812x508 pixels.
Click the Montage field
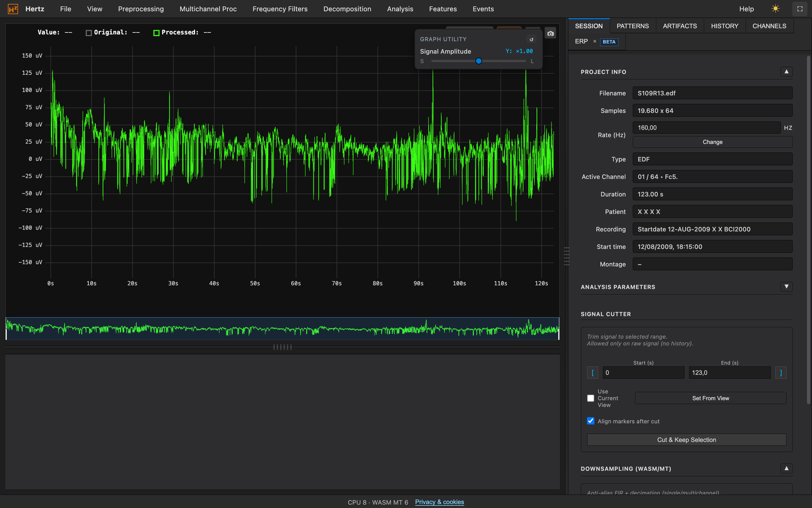712,264
